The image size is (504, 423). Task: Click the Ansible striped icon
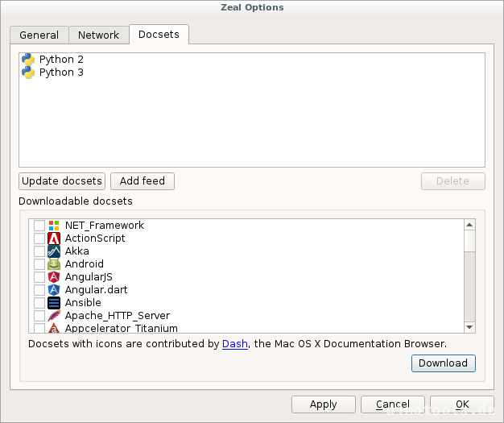click(54, 303)
